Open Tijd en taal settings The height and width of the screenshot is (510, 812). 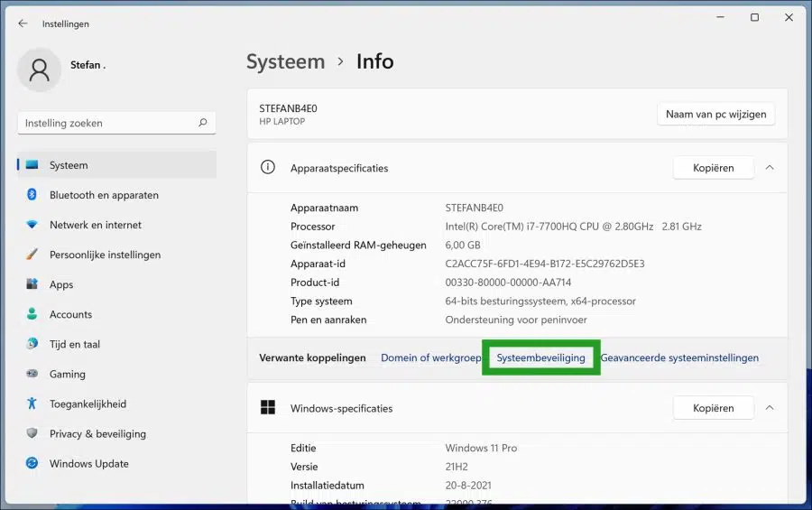(x=117, y=344)
